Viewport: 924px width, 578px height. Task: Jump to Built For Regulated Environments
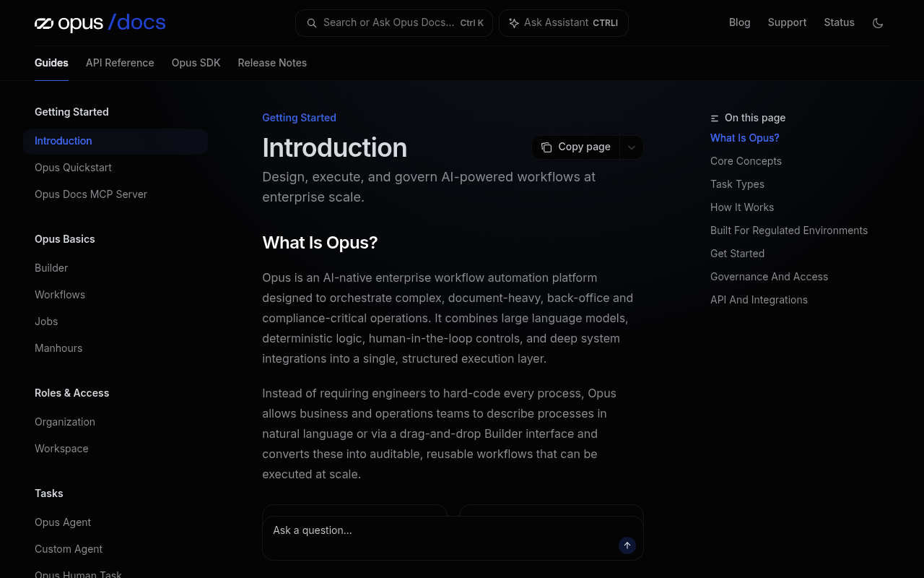[789, 230]
